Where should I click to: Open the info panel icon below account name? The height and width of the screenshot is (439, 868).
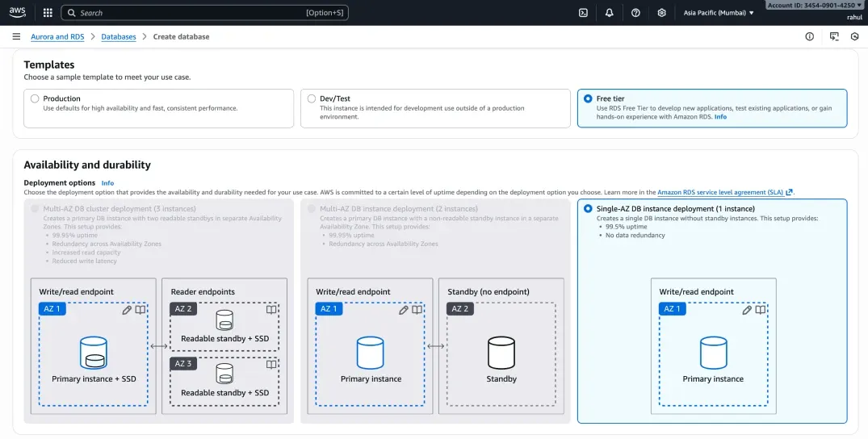click(x=809, y=36)
